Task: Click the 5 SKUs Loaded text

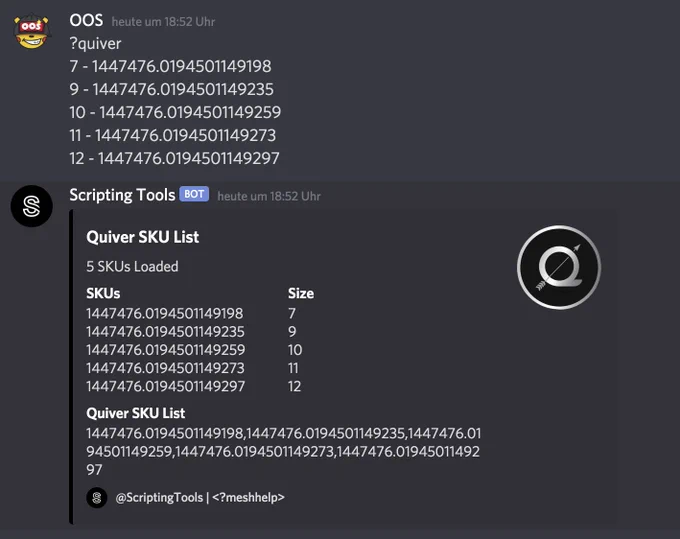Action: [132, 266]
